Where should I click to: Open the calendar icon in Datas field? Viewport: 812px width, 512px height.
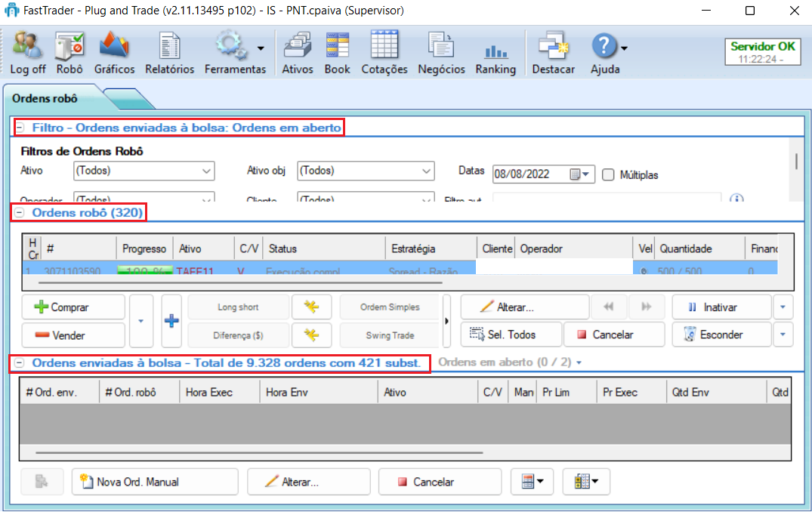point(575,174)
